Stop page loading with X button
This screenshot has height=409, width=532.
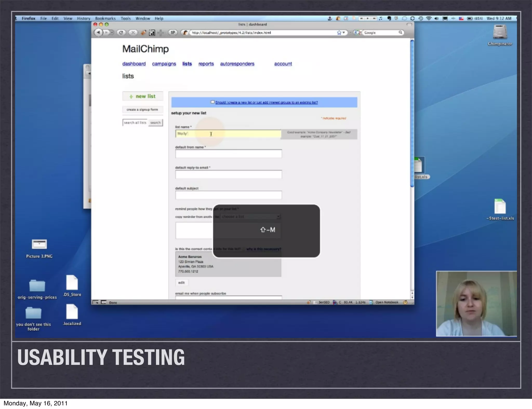133,33
